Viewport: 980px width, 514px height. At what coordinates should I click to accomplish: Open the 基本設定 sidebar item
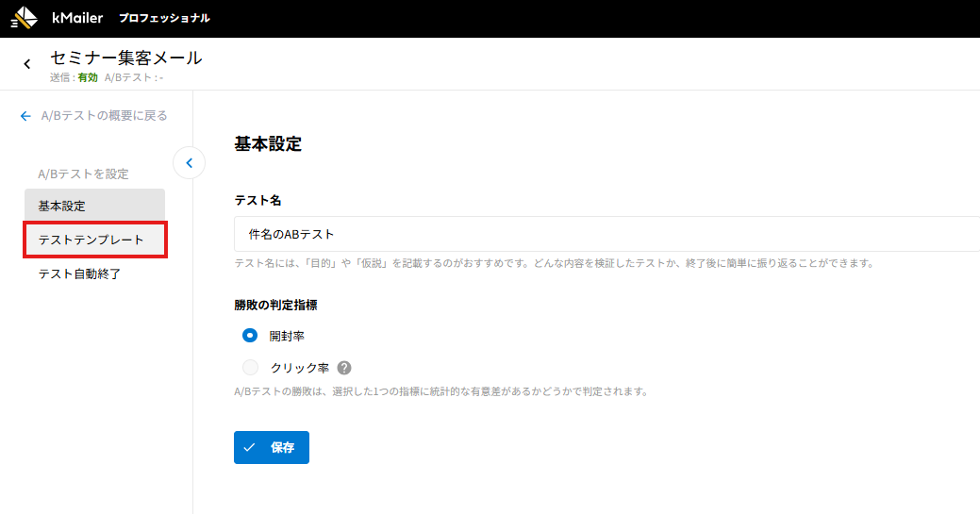pyautogui.click(x=94, y=206)
